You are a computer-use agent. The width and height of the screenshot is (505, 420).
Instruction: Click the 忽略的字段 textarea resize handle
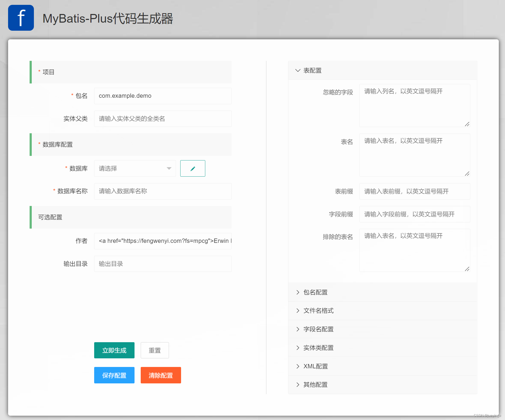[467, 124]
